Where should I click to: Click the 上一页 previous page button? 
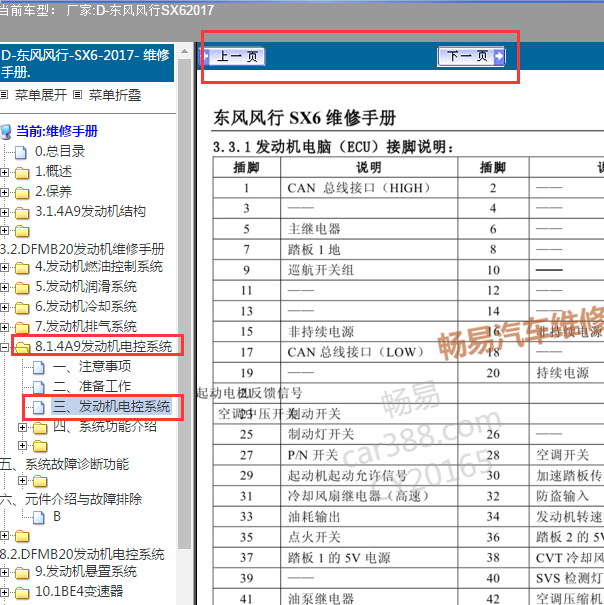point(236,57)
